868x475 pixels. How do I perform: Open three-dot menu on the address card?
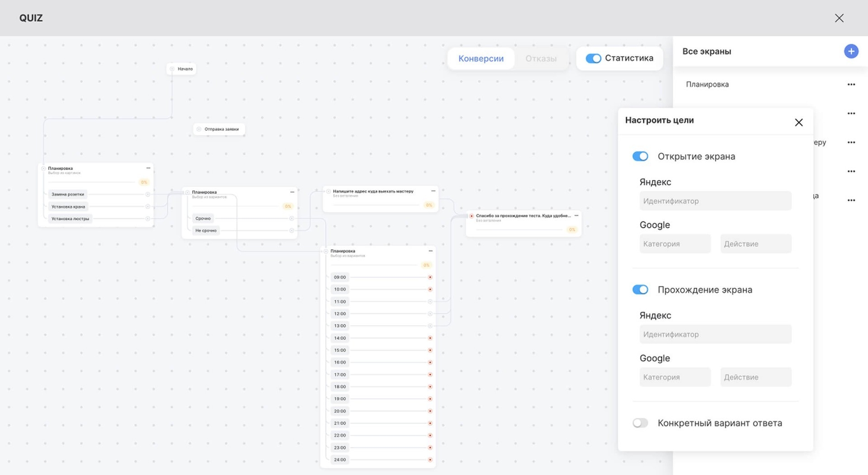pos(433,191)
